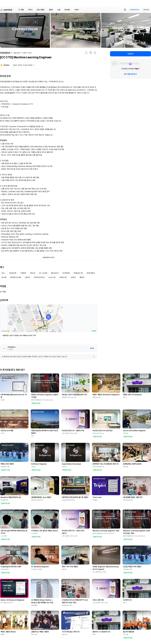Open the 커넥트웨이브 company name link
151x644 pixels.
(x=5, y=53)
